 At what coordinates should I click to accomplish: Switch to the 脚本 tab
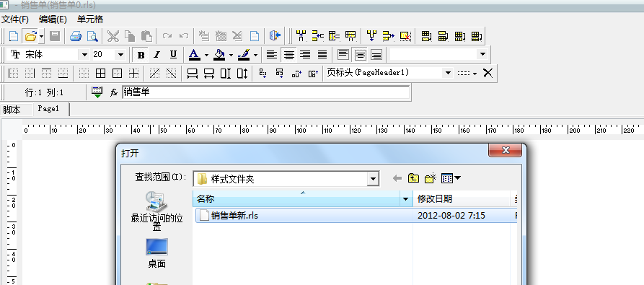[12, 110]
